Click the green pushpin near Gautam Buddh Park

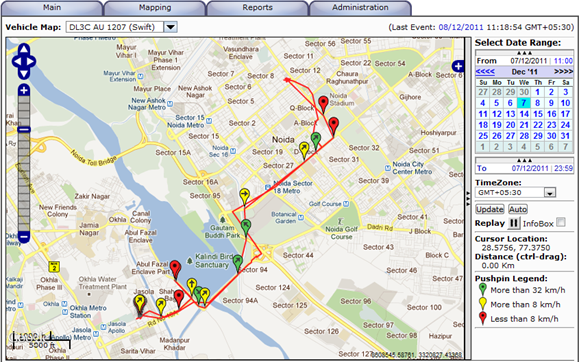pyautogui.click(x=246, y=227)
